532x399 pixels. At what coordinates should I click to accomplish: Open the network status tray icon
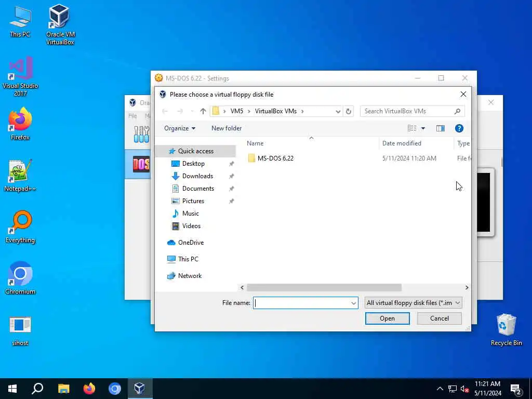453,389
